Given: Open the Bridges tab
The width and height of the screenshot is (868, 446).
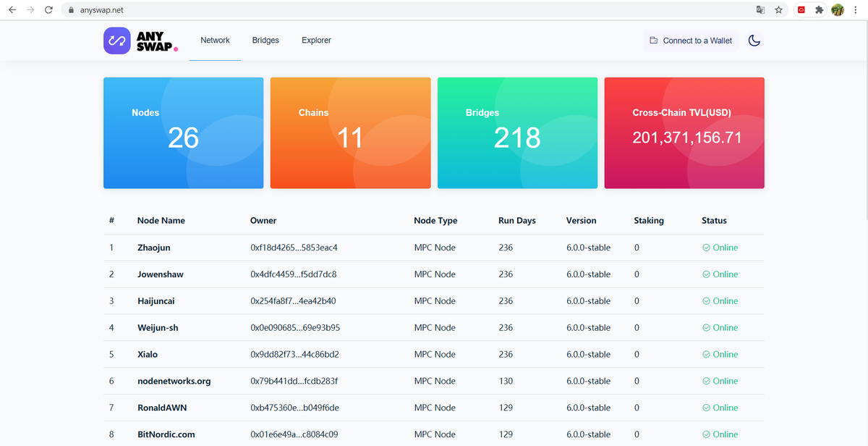Looking at the screenshot, I should pyautogui.click(x=265, y=41).
